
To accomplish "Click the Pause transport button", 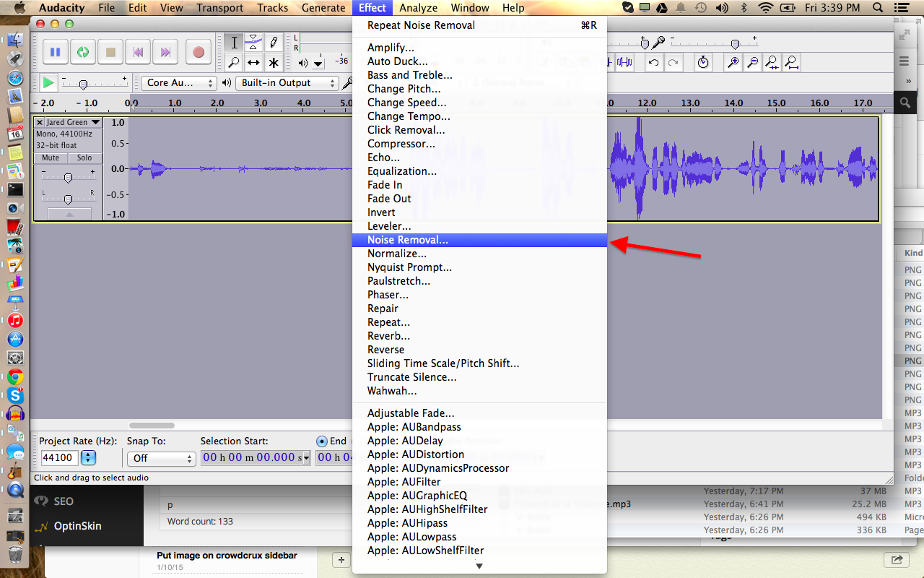I will point(55,52).
